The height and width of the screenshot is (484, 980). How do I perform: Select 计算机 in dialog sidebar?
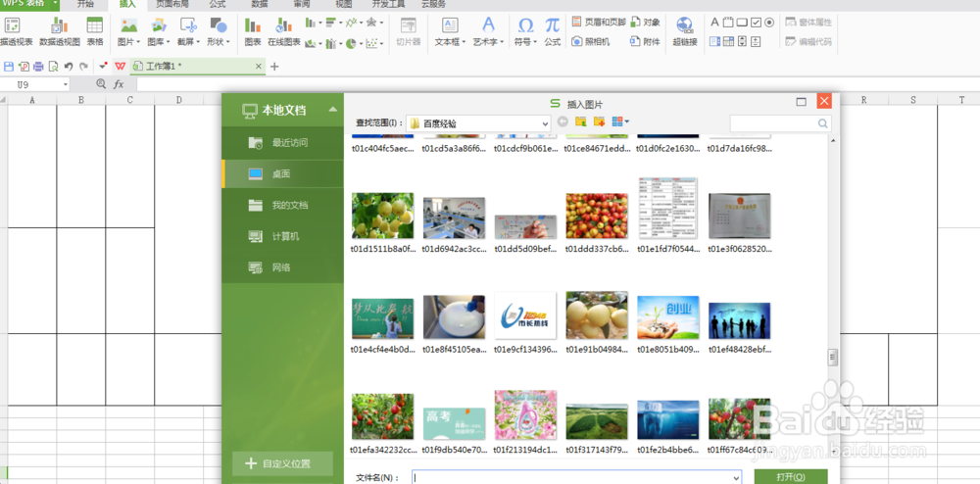point(282,237)
